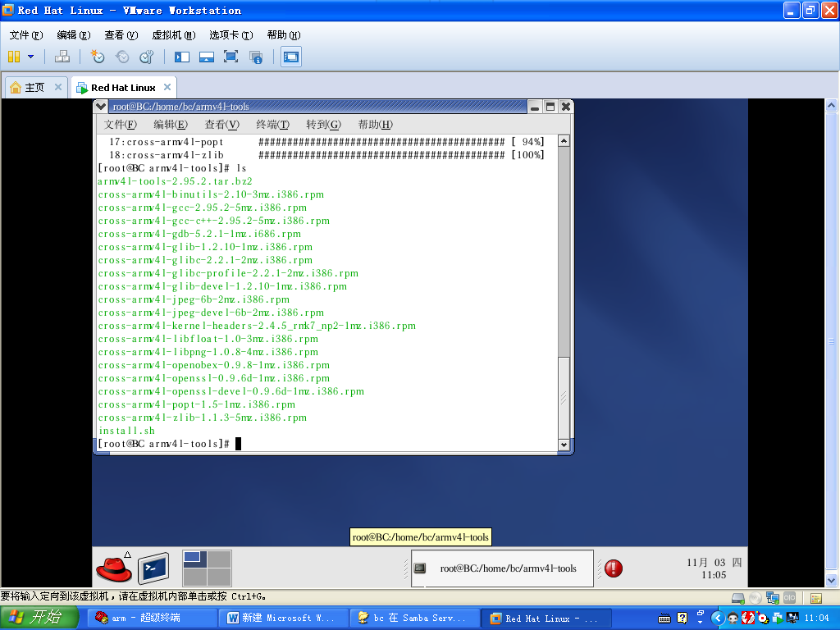
Task: Open terminal 帮助(H) menu
Action: [x=375, y=125]
